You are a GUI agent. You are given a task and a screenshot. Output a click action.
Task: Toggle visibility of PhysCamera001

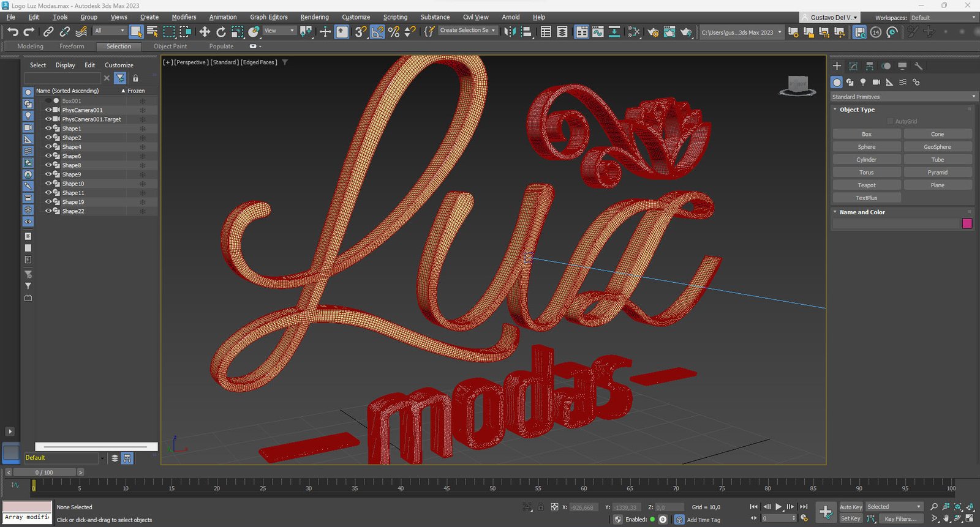(48, 110)
